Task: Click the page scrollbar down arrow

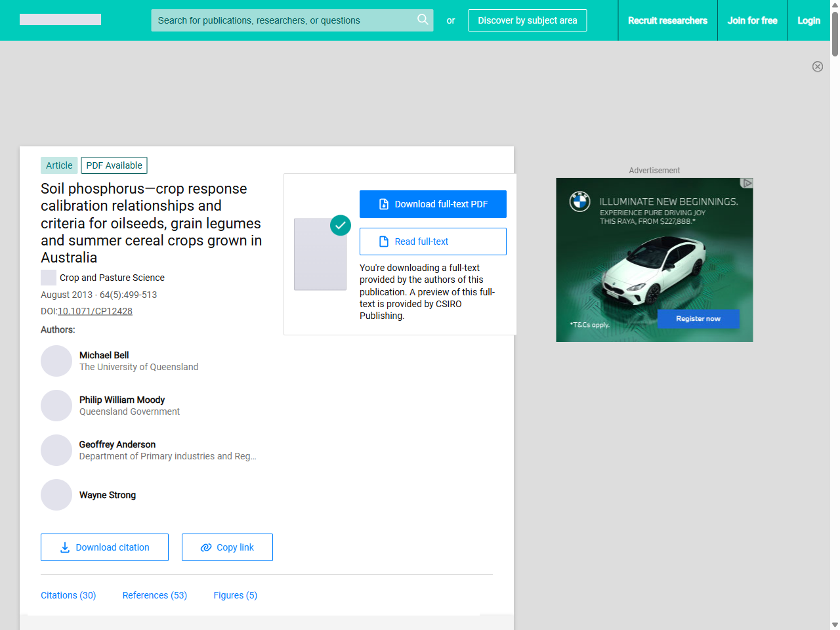Action: click(835, 625)
